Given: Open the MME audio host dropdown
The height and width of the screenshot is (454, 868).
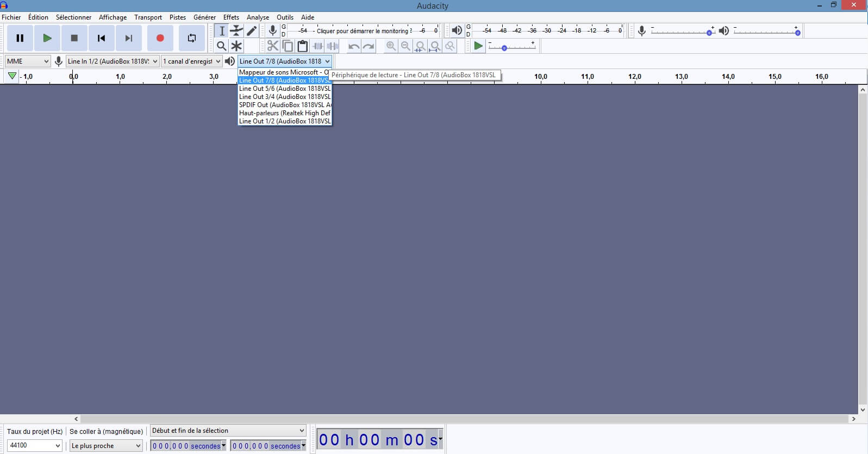Looking at the screenshot, I should tap(27, 61).
